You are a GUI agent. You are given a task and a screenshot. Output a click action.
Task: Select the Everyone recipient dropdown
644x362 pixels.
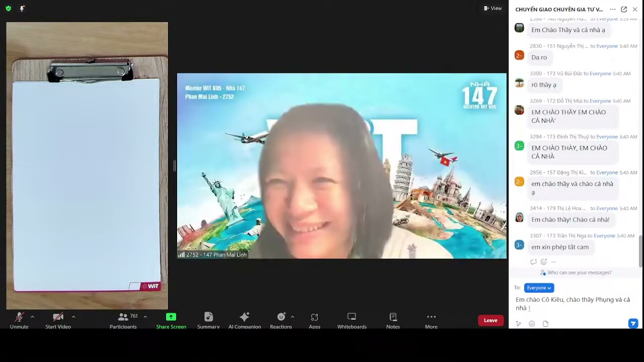[539, 288]
